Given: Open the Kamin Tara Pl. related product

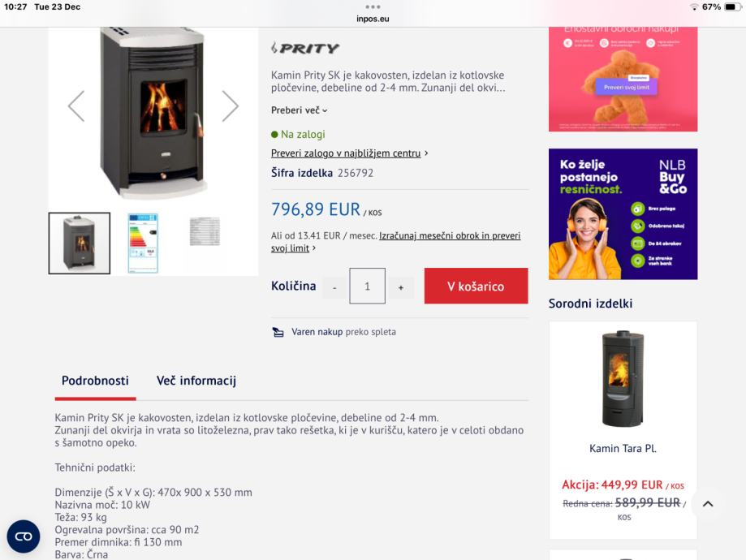Looking at the screenshot, I should pos(623,448).
